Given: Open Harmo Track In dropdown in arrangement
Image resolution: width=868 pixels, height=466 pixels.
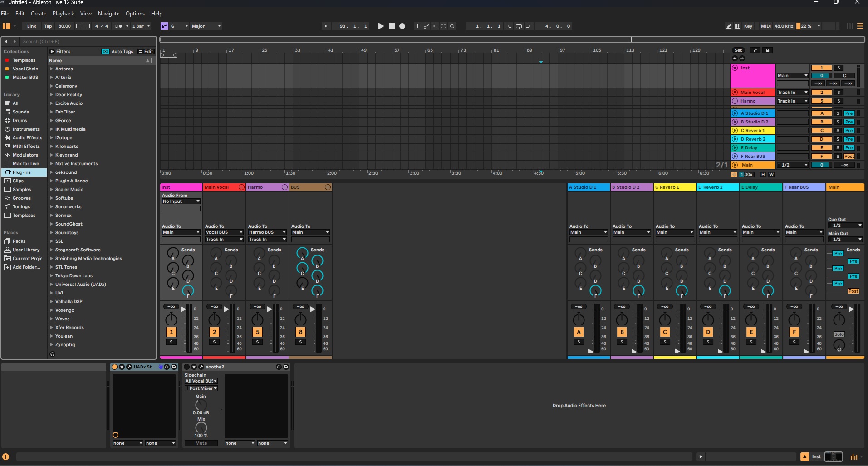Looking at the screenshot, I should (792, 101).
